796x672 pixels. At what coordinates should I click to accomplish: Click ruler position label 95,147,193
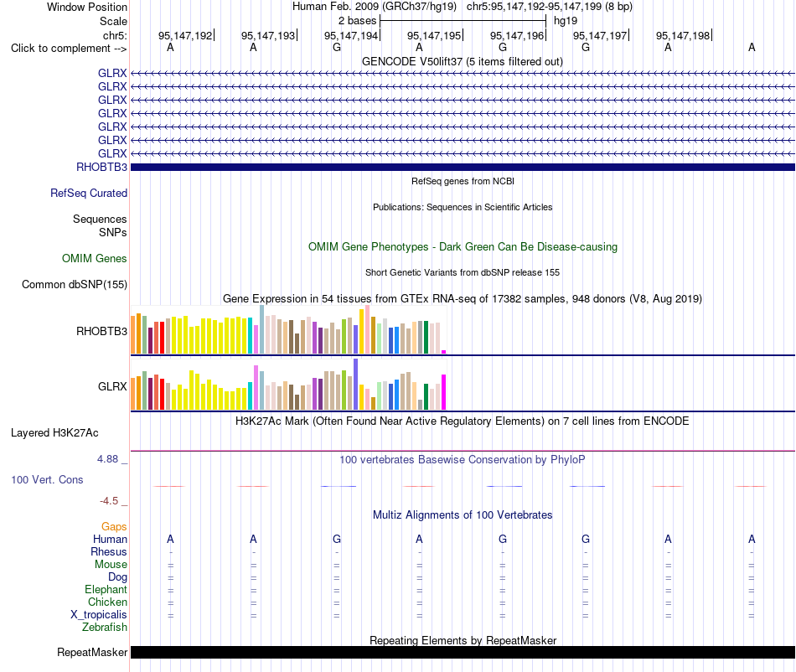coord(268,35)
